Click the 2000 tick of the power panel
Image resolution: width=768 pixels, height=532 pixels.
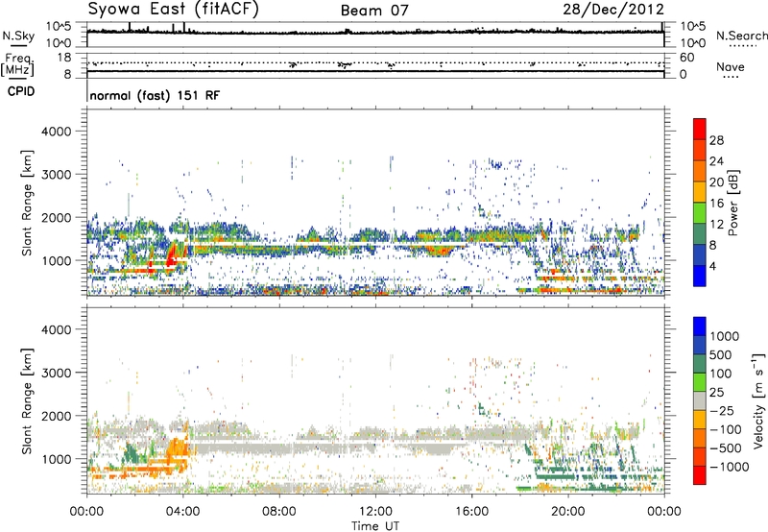coord(56,217)
